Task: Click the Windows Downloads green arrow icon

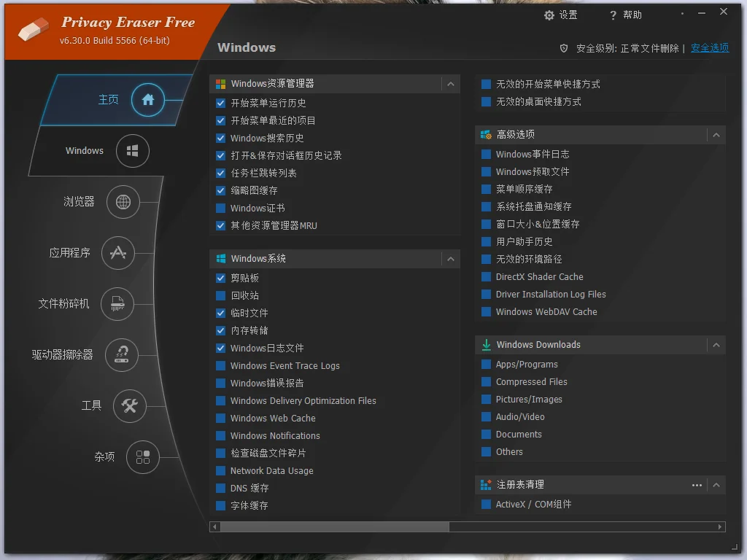Action: [486, 345]
